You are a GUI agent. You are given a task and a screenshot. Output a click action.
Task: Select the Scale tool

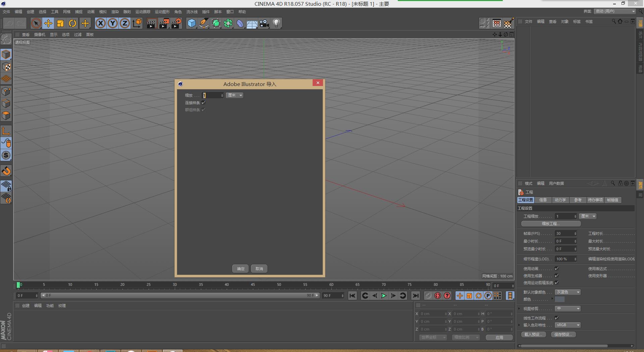[60, 23]
